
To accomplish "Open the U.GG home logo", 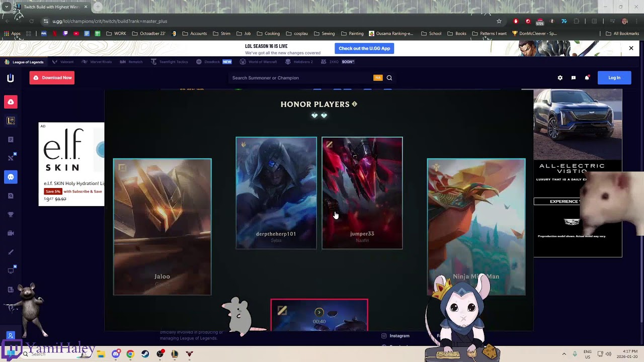I will click(x=10, y=78).
